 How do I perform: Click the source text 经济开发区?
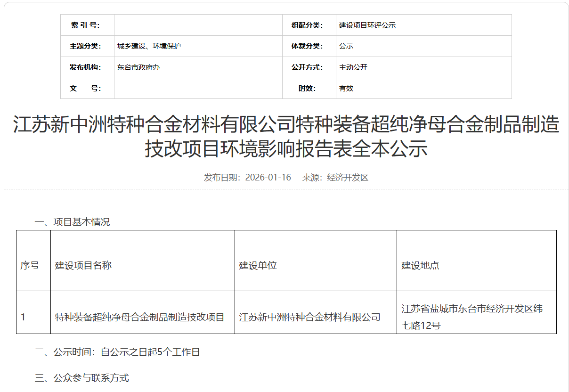(x=348, y=178)
